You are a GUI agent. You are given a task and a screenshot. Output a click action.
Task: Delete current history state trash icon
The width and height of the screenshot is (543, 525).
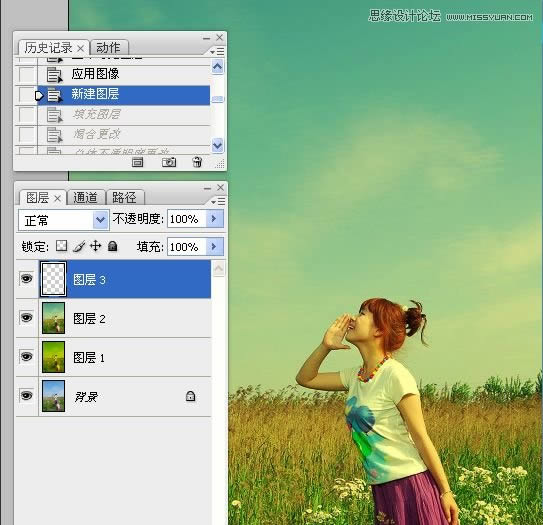pyautogui.click(x=197, y=162)
